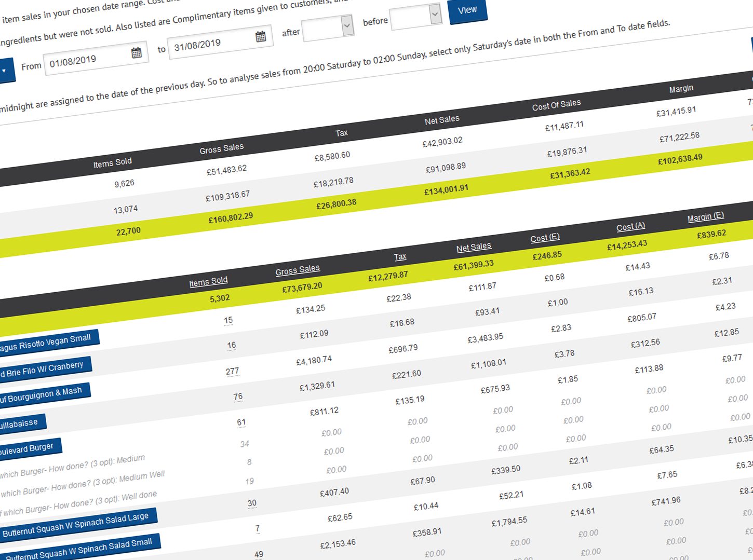Open the 'after' time dropdown
Image resolution: width=753 pixels, height=560 pixels.
pyautogui.click(x=328, y=27)
